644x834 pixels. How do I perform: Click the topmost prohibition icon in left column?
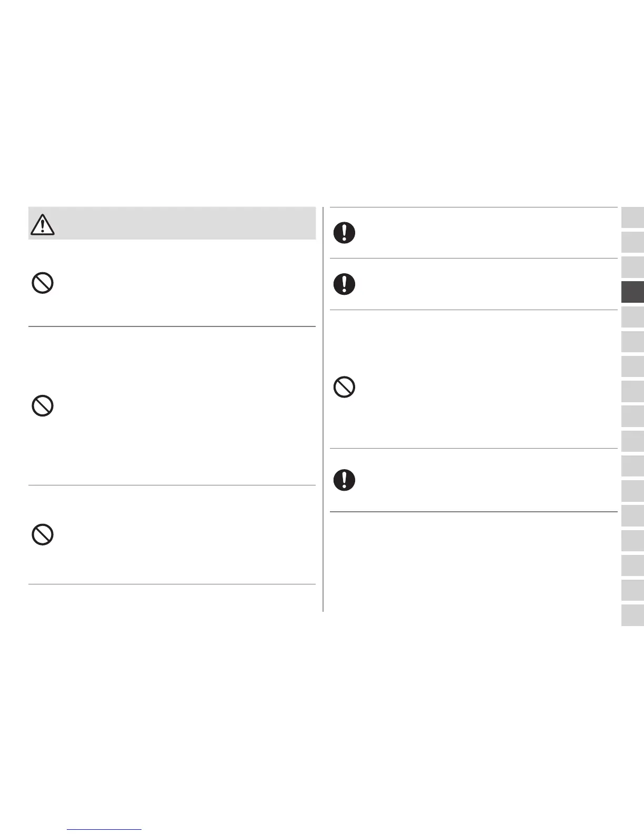pos(43,283)
